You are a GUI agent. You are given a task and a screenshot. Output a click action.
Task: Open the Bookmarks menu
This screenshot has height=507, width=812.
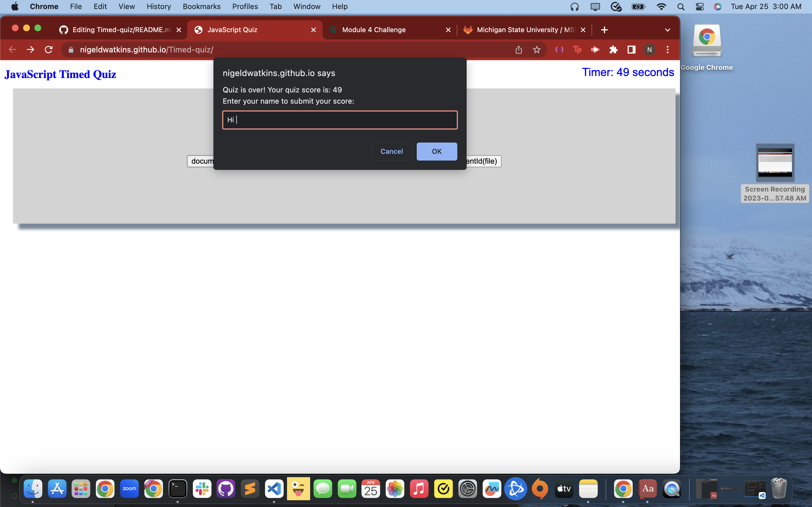coord(201,6)
